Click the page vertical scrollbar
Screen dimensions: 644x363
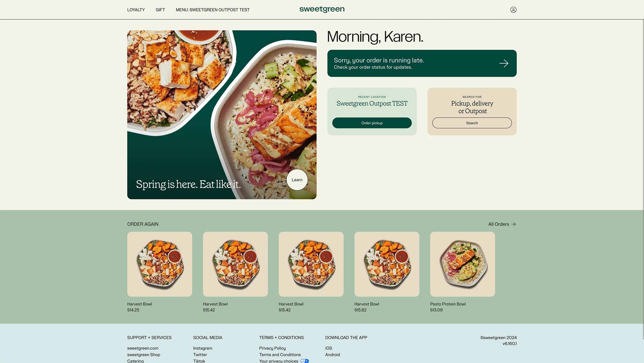643,179
